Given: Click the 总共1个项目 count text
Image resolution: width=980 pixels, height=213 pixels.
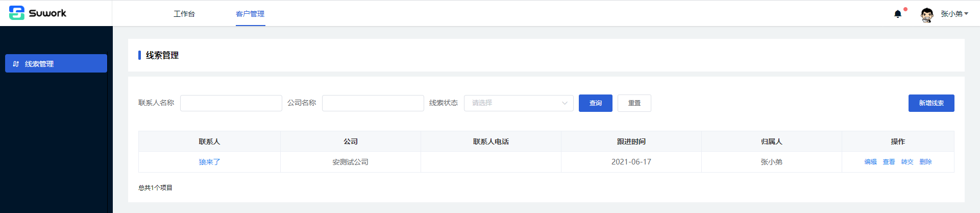Looking at the screenshot, I should 156,188.
